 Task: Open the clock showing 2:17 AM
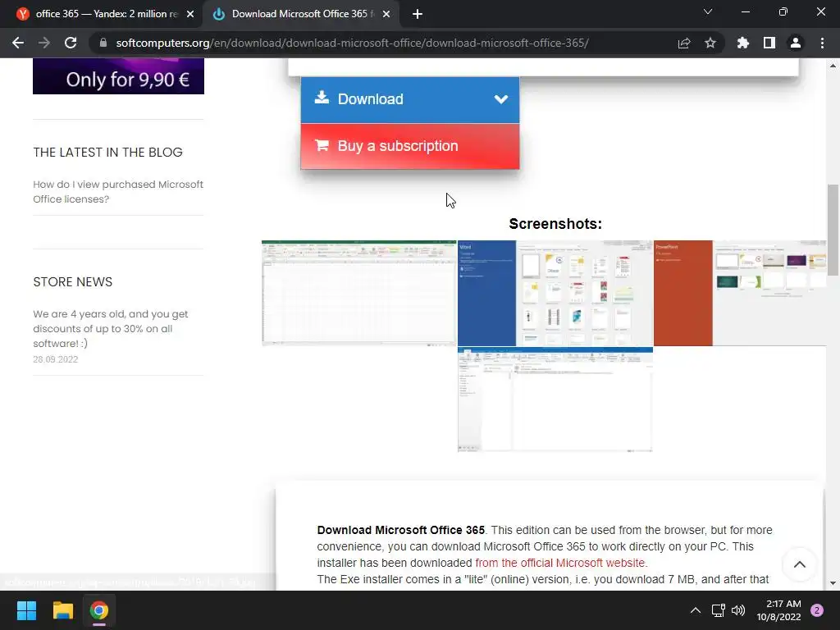pos(778,610)
